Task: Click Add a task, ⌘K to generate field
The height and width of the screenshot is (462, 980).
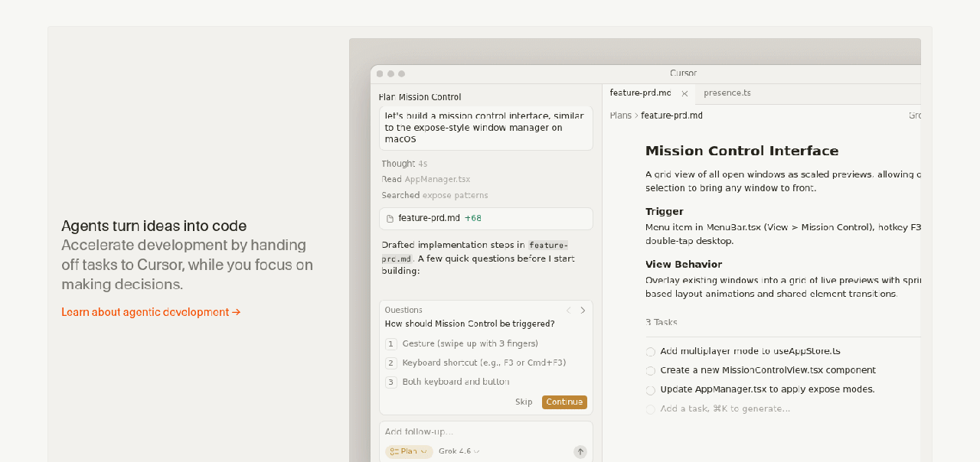Action: (725, 409)
